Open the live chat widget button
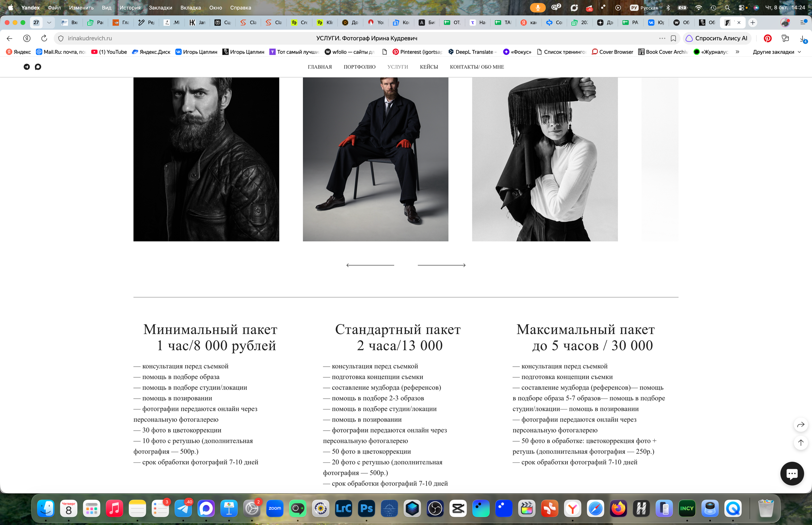The image size is (812, 525). point(792,473)
